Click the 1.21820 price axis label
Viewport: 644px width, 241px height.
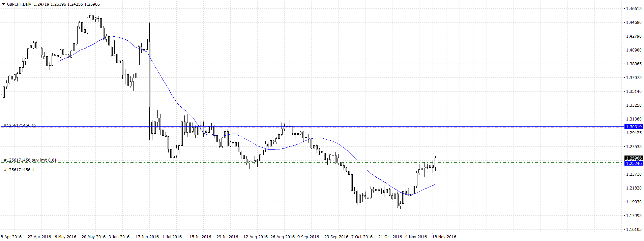634,188
